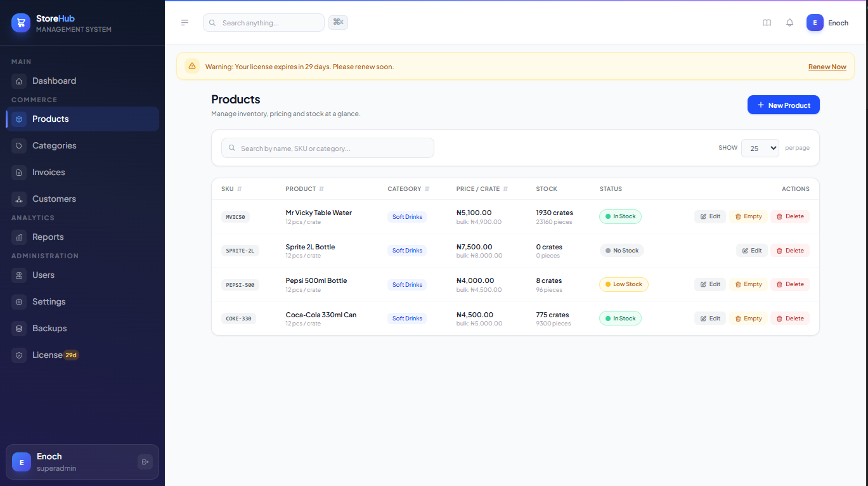
Task: Empty stock for Coca-Cola 330ml Can
Action: tap(748, 319)
